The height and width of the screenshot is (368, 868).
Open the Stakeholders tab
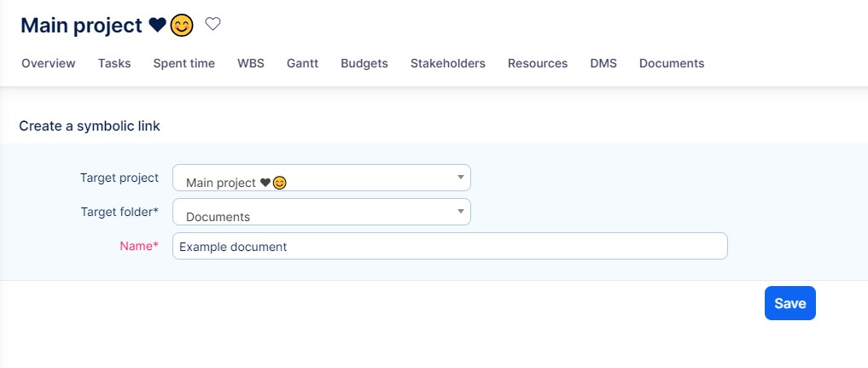(448, 63)
